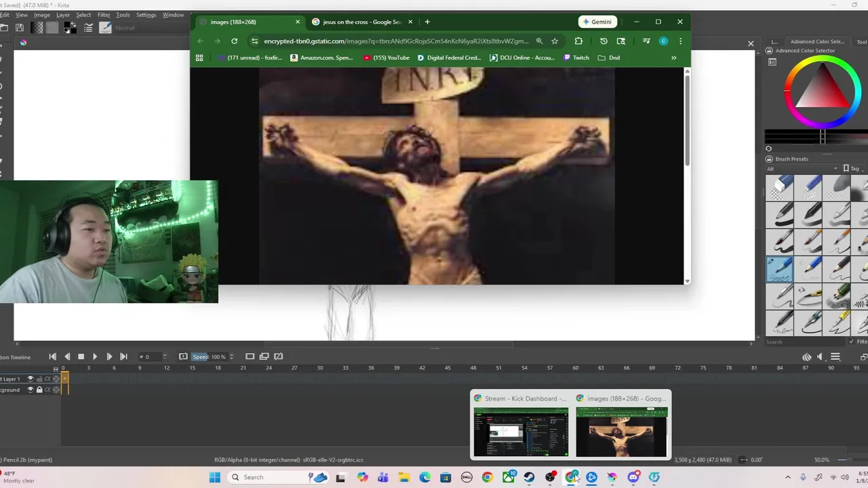Click the add blank frame icon
Image resolution: width=868 pixels, height=488 pixels.
(x=250, y=357)
